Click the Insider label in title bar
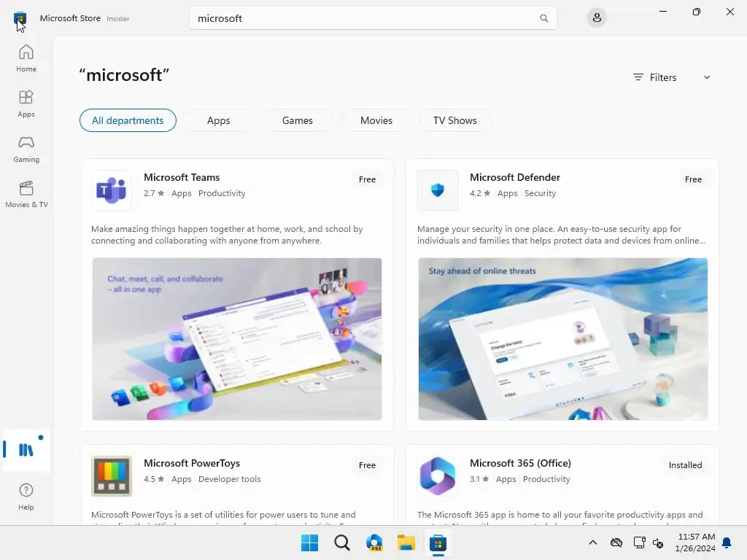This screenshot has height=560, width=747. [x=117, y=18]
